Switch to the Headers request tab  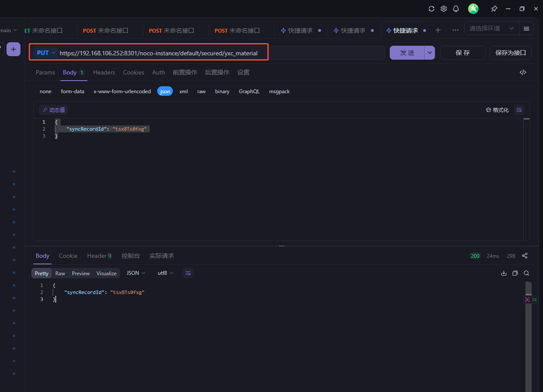point(104,72)
